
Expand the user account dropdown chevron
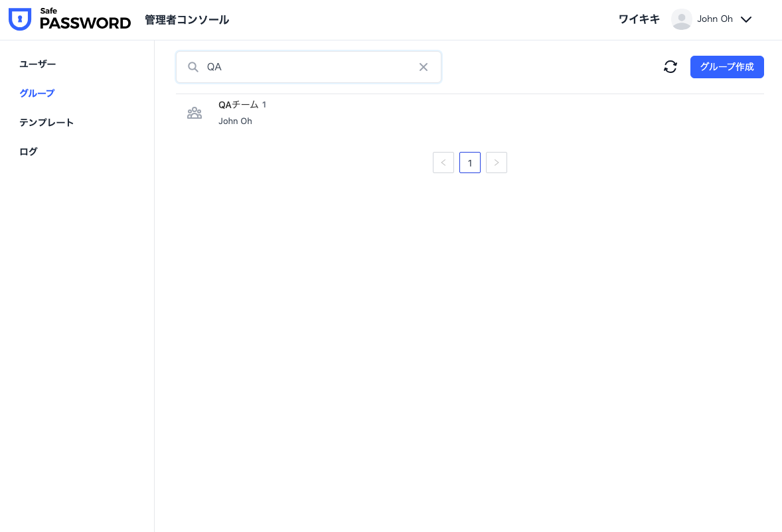(746, 20)
